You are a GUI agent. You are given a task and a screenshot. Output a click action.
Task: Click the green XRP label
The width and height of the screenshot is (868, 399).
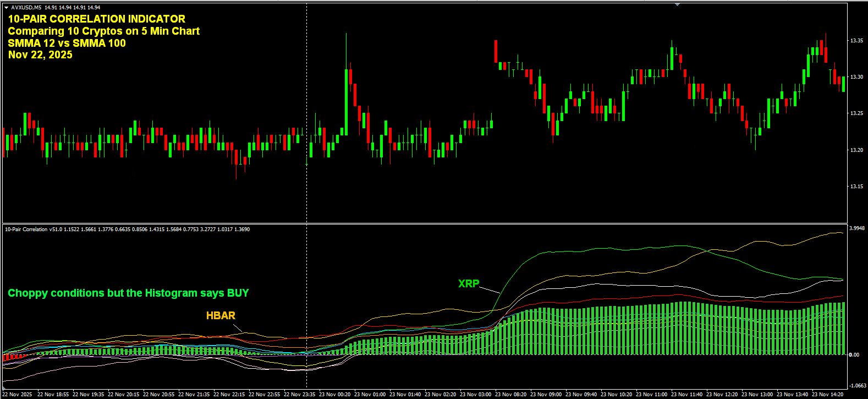[469, 284]
